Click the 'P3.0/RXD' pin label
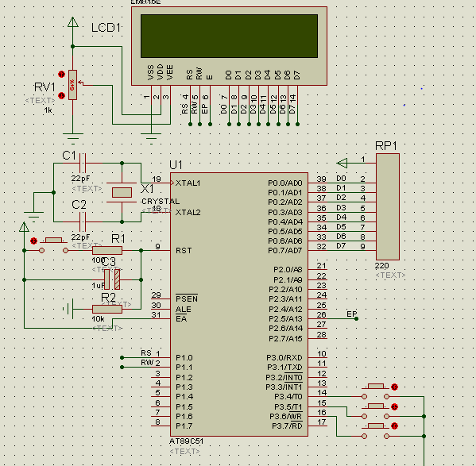The height and width of the screenshot is (466, 476). pos(284,357)
